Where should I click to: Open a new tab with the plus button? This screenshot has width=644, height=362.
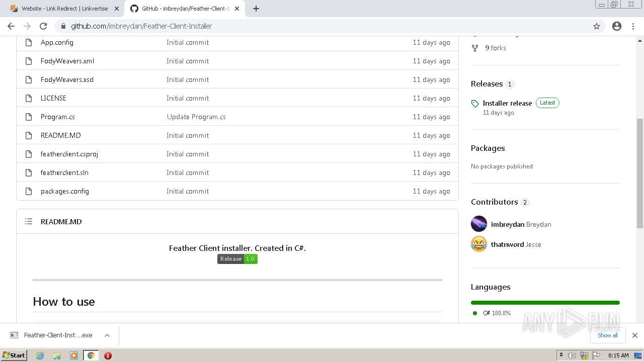click(256, 9)
